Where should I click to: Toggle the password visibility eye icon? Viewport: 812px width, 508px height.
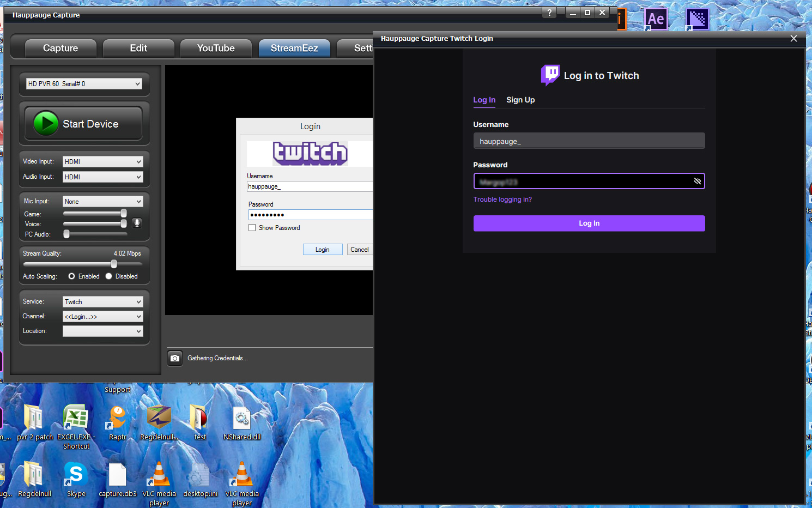point(697,181)
